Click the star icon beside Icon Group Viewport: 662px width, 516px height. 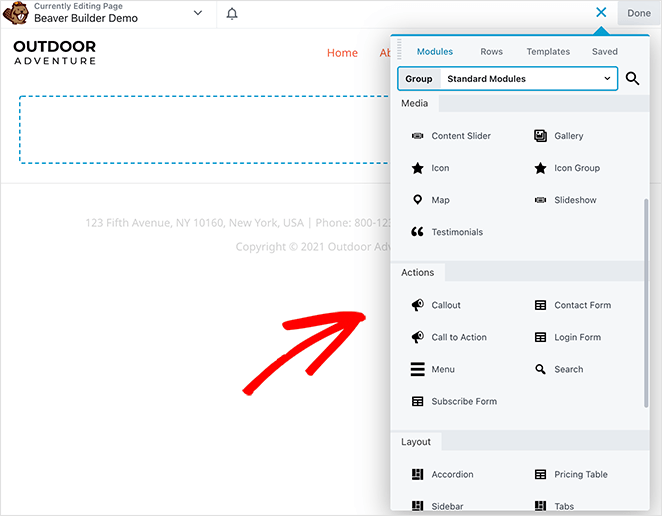tap(540, 168)
